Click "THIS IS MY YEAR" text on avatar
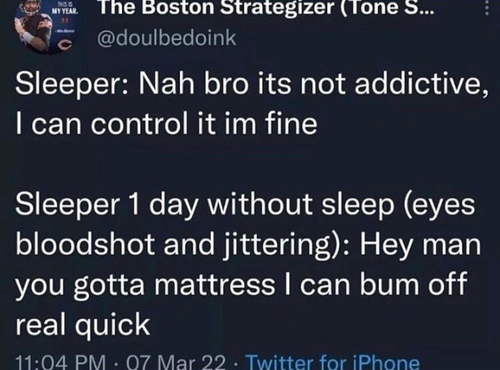 [64, 9]
